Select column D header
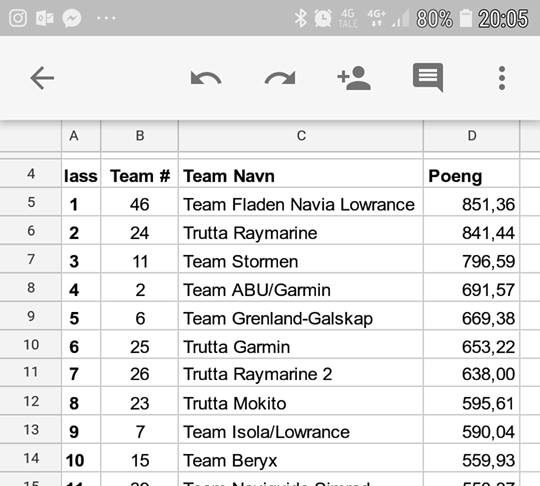This screenshot has height=486, width=540. (471, 136)
